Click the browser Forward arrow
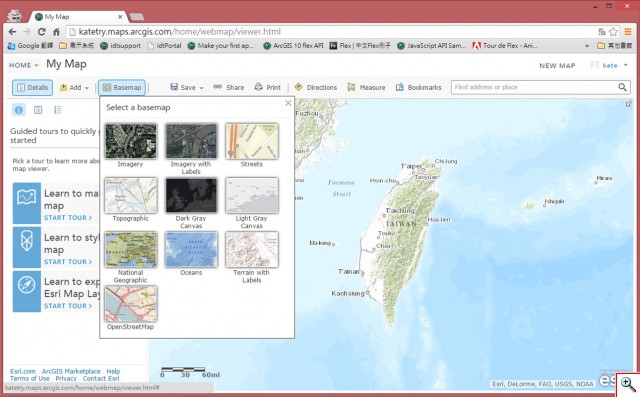The width and height of the screenshot is (640, 397). point(27,32)
